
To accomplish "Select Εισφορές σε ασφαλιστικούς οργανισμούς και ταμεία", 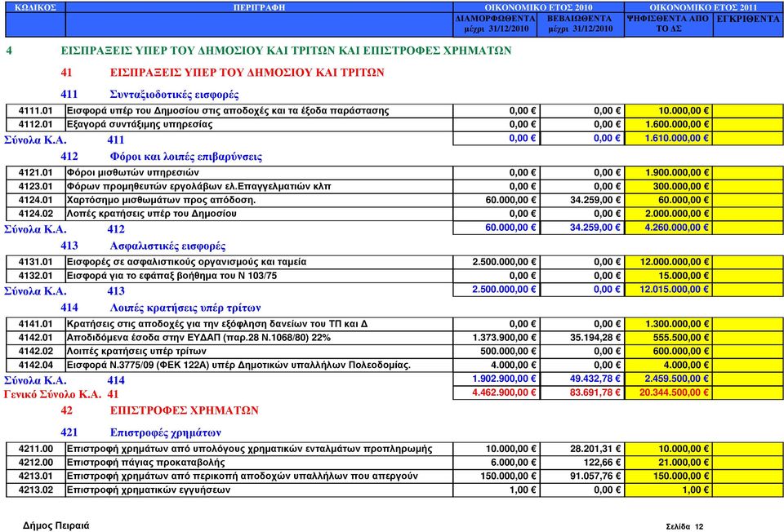I will [186, 262].
